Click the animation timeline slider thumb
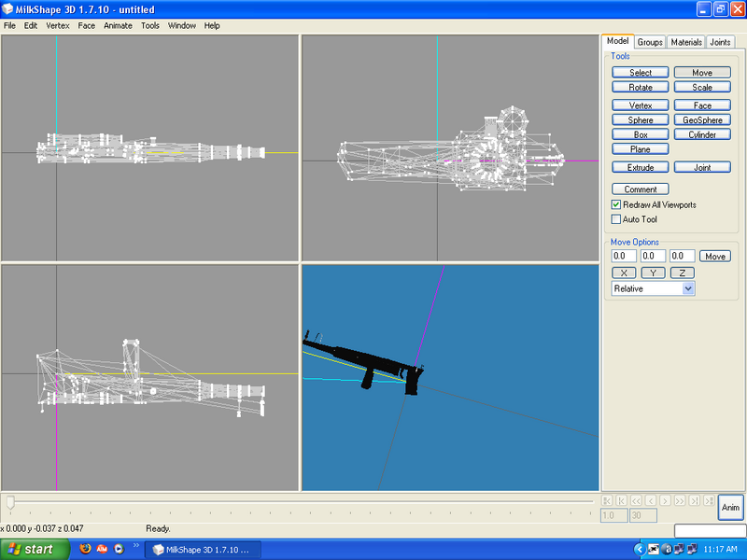 coord(10,502)
